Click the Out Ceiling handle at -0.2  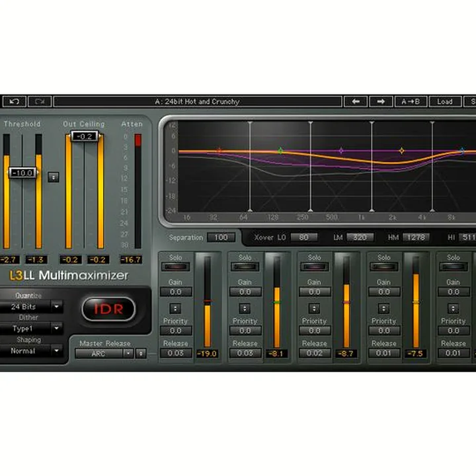(85, 136)
